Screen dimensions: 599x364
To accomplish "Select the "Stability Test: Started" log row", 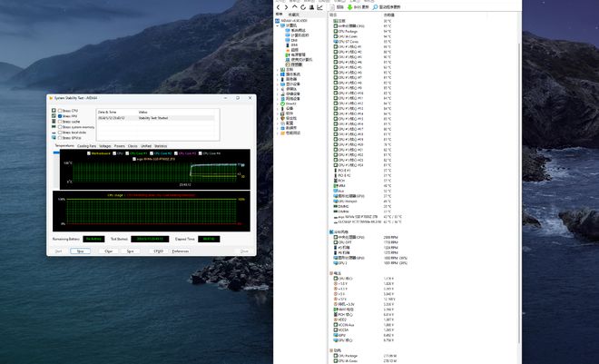I will (156, 118).
